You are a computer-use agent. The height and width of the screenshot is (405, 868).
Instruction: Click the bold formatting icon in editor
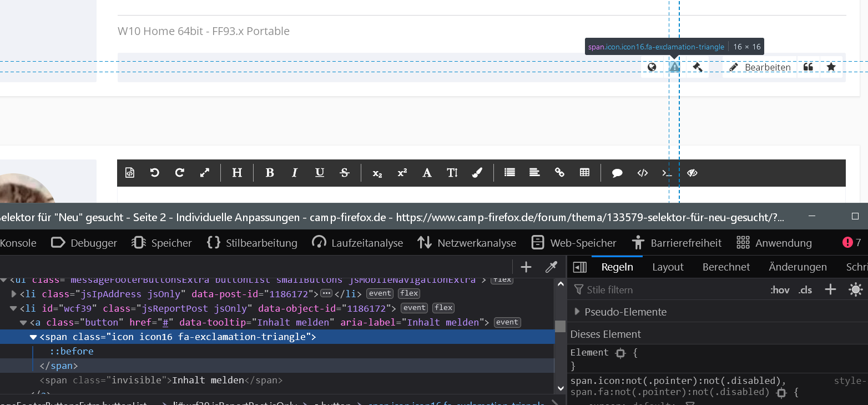[270, 173]
